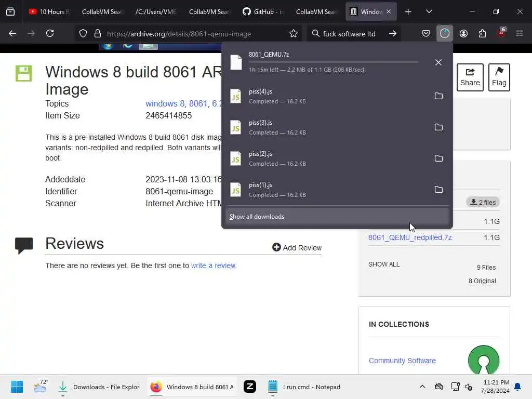Screen dimensions: 532x399
Task: Click the Firefox View icon in tab bar
Action: click(x=10, y=11)
